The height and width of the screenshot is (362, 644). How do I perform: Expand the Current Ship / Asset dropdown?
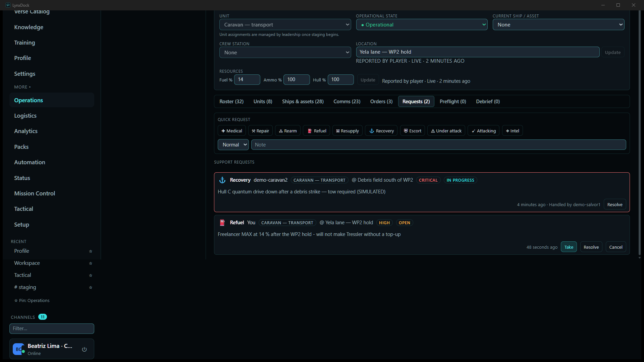pyautogui.click(x=558, y=24)
